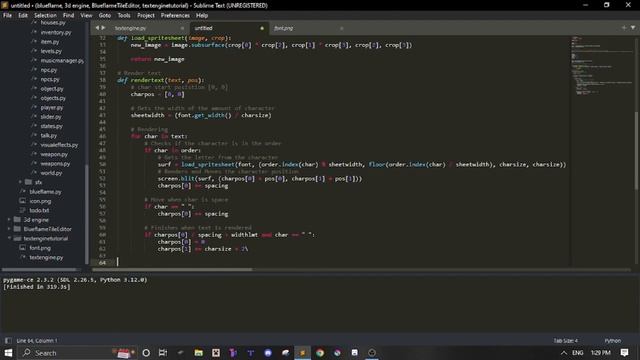Open the Tools menu

(124, 16)
